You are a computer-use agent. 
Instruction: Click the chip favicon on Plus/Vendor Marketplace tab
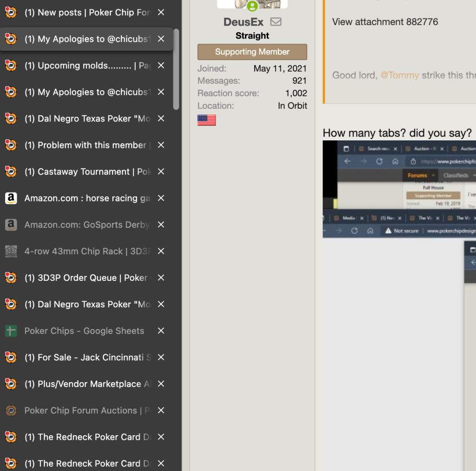click(11, 384)
